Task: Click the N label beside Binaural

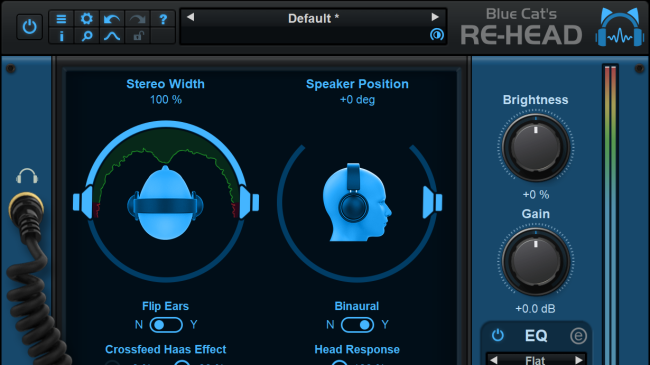Action: tap(330, 324)
